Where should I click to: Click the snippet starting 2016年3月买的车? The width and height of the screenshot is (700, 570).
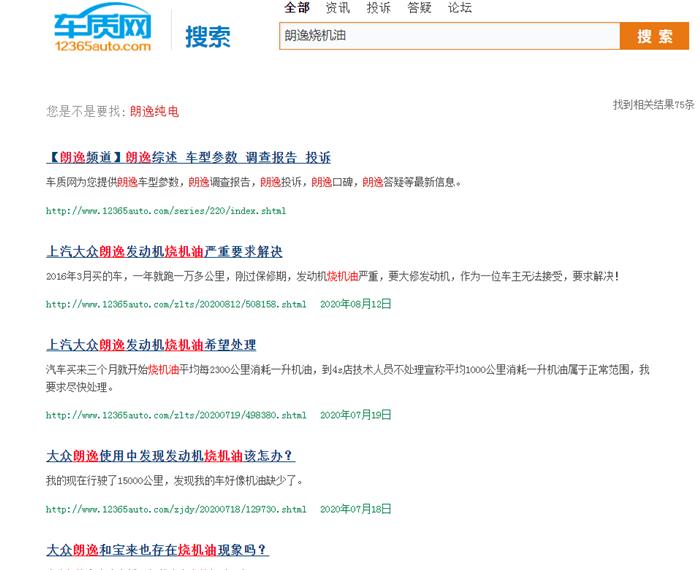(x=333, y=276)
